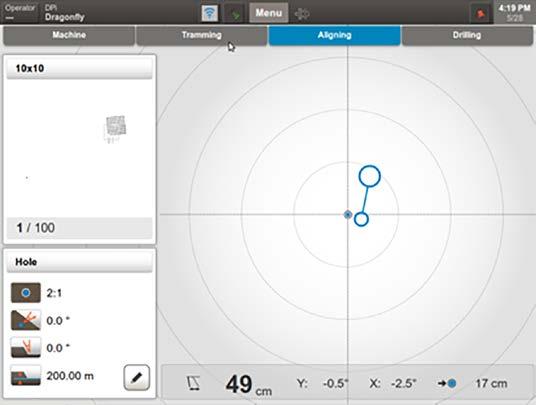Click the 2:1 hole ratio icon
The image size is (536, 405).
pyautogui.click(x=26, y=293)
